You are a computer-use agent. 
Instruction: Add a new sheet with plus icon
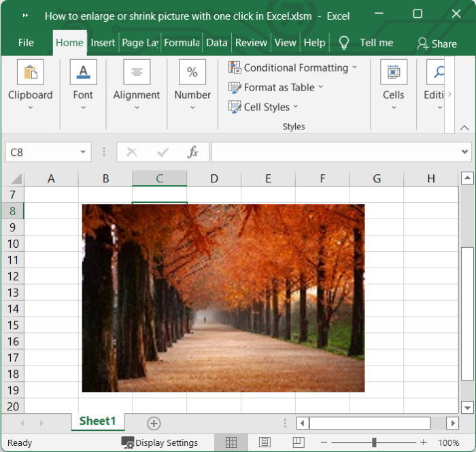154,423
